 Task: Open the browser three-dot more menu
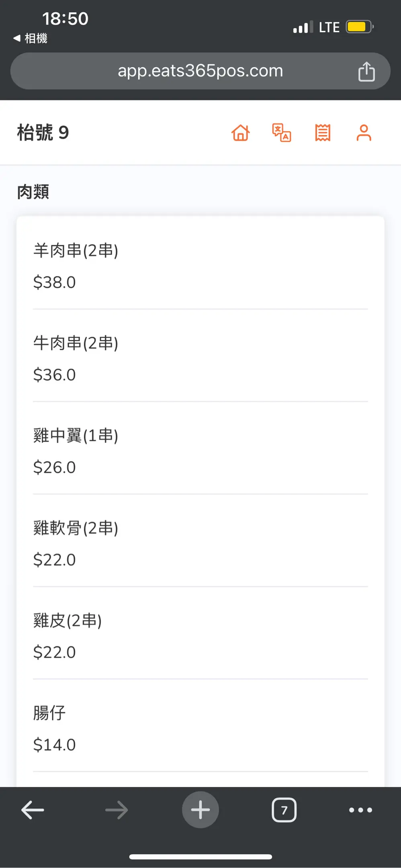click(360, 810)
